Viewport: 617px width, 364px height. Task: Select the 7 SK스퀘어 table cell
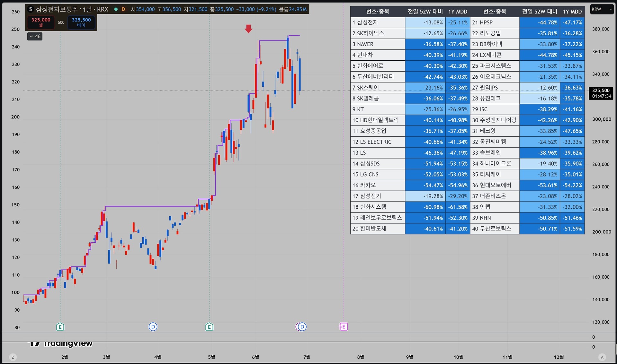(x=378, y=88)
